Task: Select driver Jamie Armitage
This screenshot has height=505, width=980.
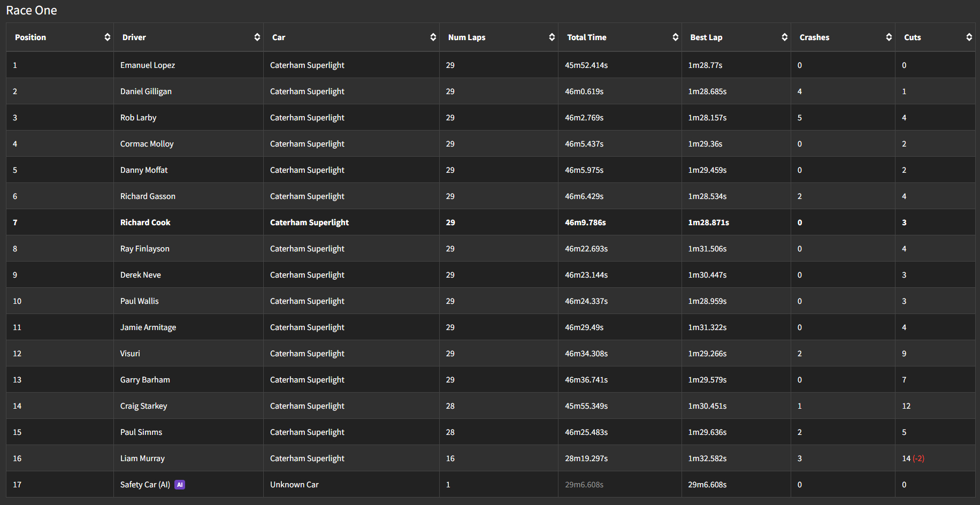Action: (148, 327)
